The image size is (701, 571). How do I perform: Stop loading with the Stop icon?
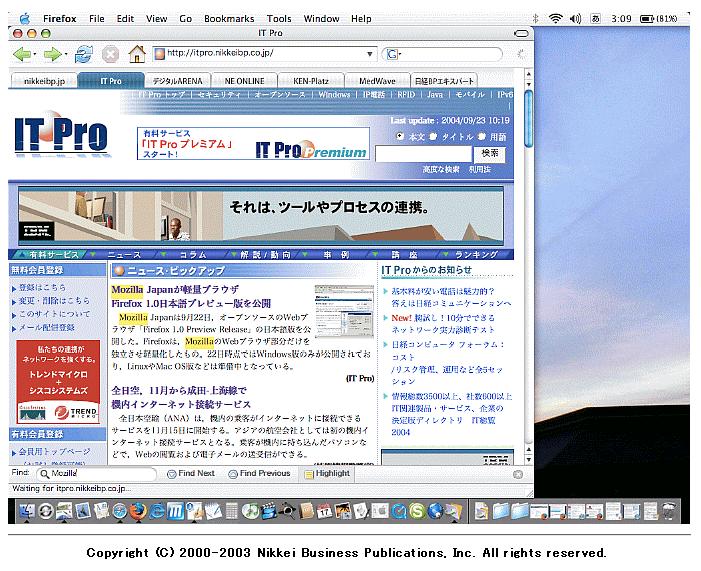110,55
